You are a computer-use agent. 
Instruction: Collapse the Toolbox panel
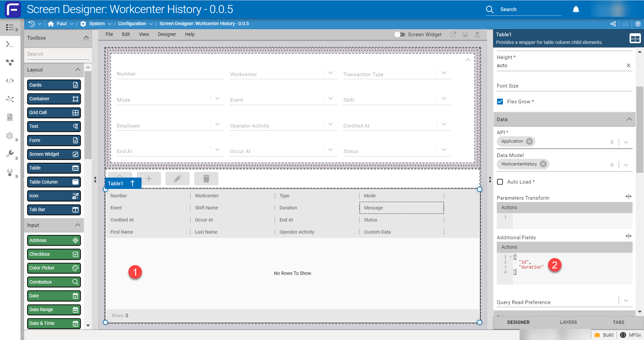(x=86, y=38)
